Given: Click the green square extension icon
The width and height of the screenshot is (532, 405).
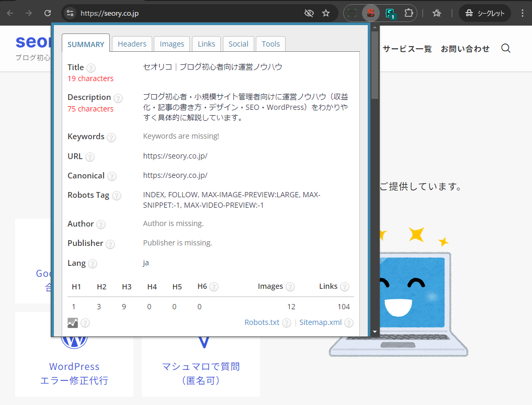Looking at the screenshot, I should coord(352,13).
